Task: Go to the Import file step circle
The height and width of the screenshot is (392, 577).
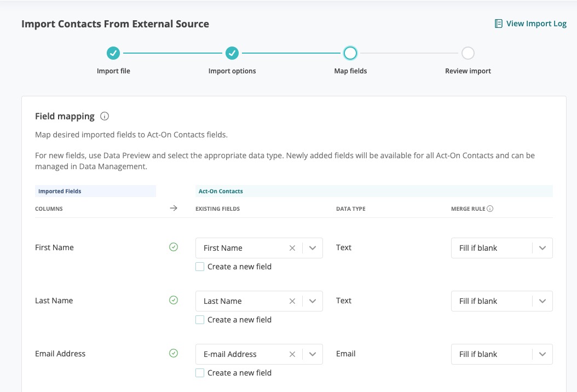Action: click(113, 53)
